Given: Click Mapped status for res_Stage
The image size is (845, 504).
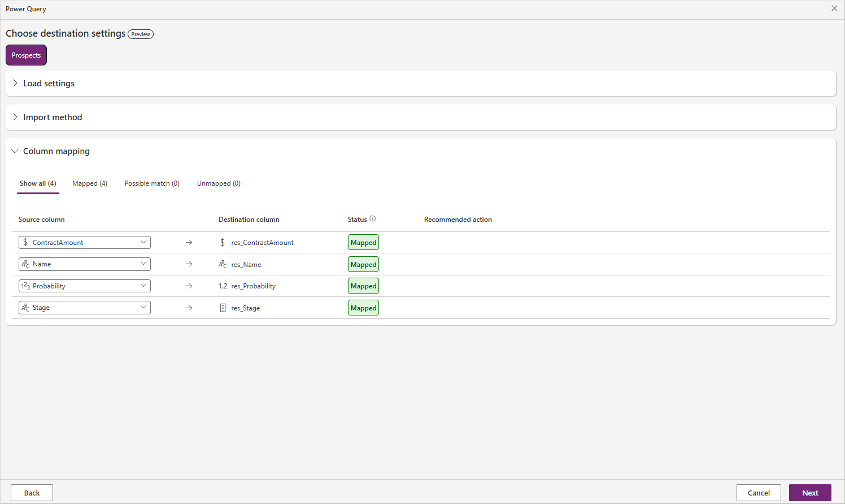Looking at the screenshot, I should click(363, 308).
